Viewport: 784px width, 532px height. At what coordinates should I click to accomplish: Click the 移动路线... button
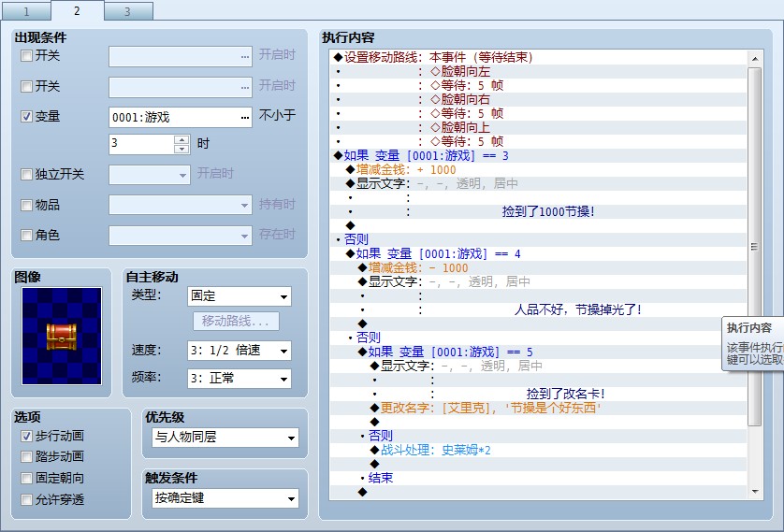tap(236, 322)
